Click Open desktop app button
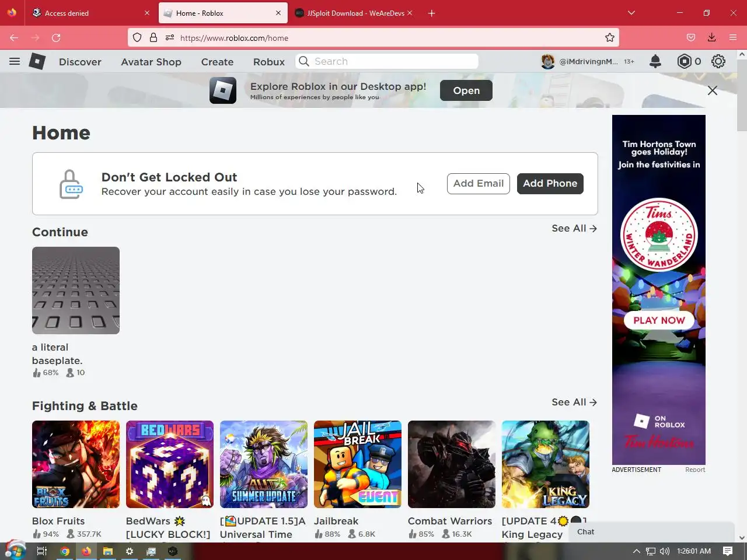 pyautogui.click(x=466, y=90)
